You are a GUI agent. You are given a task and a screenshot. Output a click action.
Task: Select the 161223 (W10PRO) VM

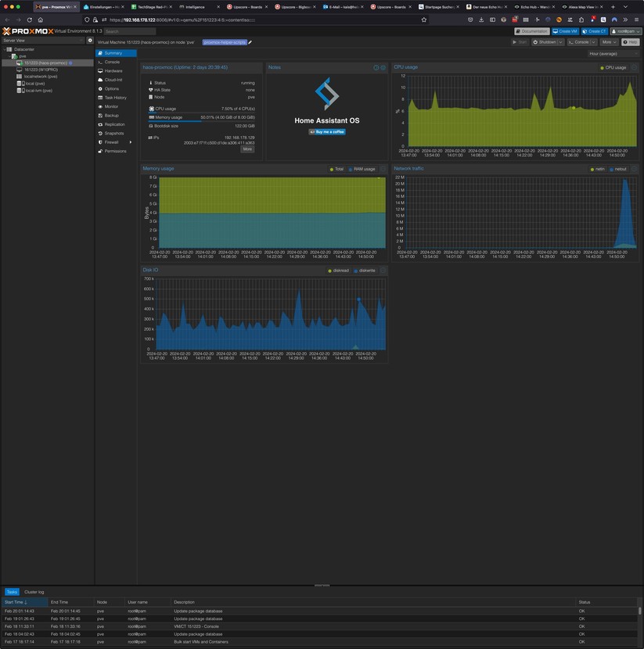[x=41, y=70]
